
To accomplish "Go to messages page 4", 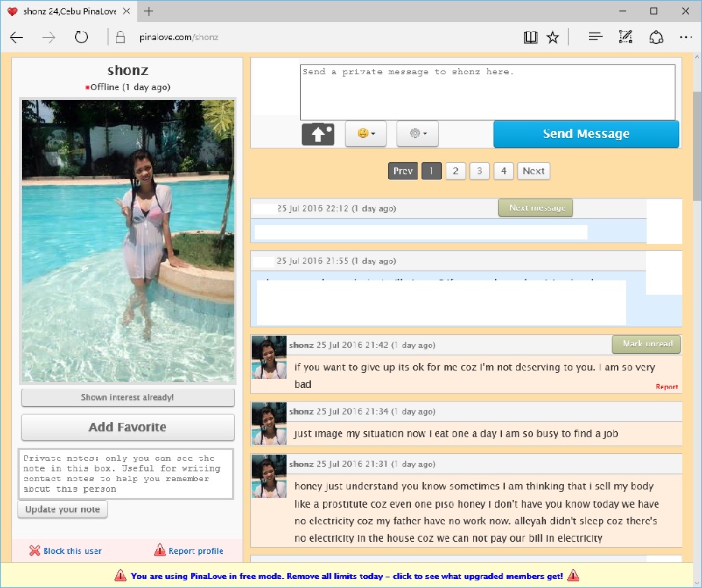I will tap(503, 171).
